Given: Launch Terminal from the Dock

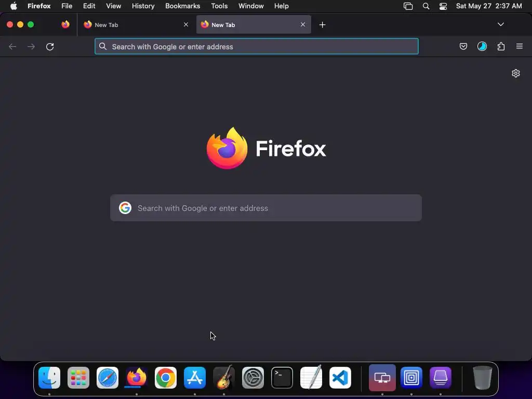Looking at the screenshot, I should click(282, 378).
